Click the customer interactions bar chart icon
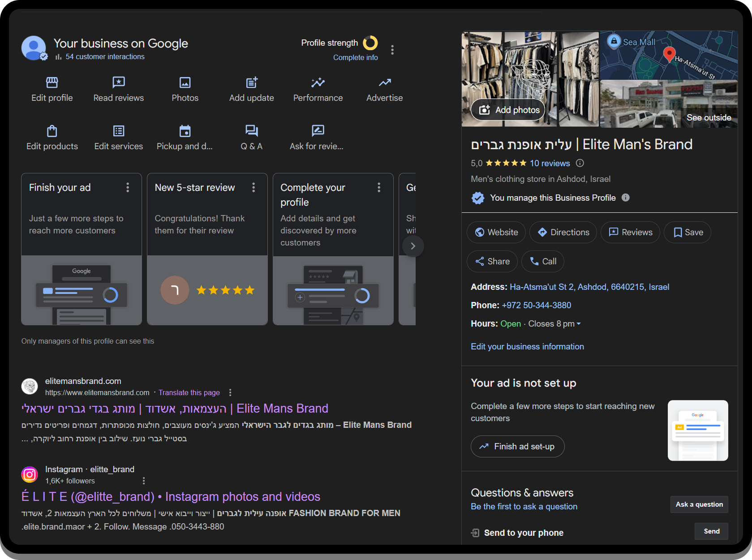The height and width of the screenshot is (560, 752). (59, 57)
